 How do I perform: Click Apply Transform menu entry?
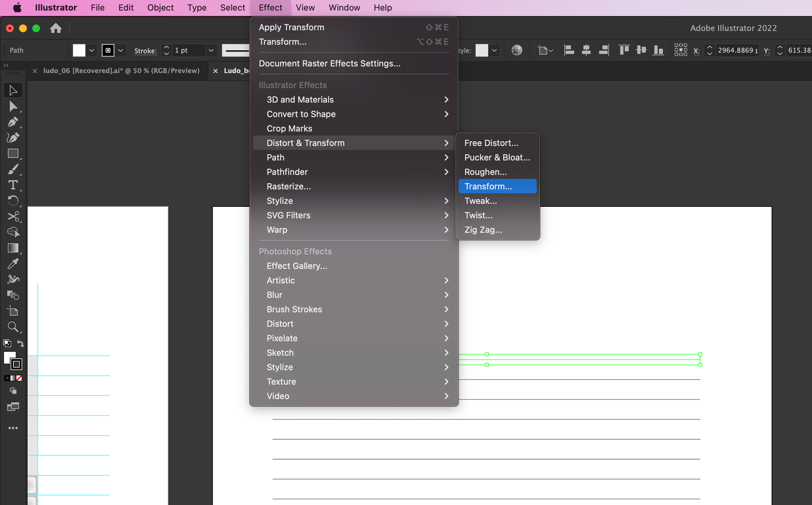[354, 27]
